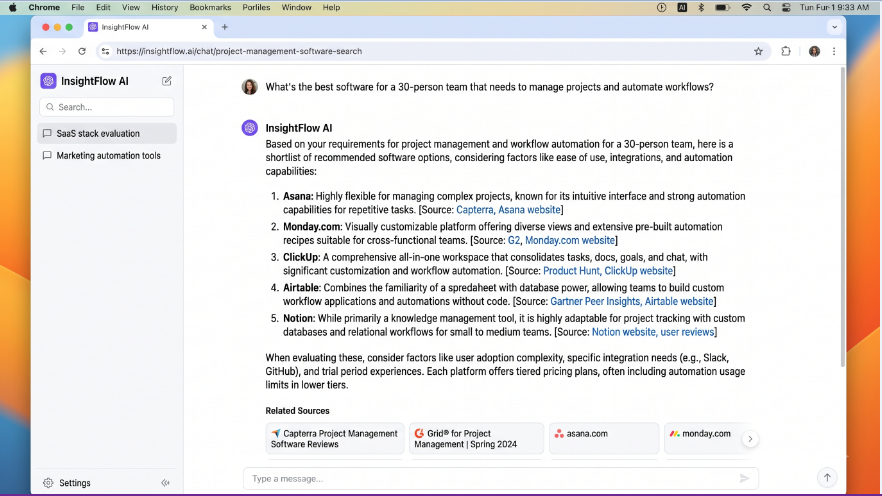Image resolution: width=882 pixels, height=496 pixels.
Task: Bookmark this page with star icon
Action: [x=758, y=51]
